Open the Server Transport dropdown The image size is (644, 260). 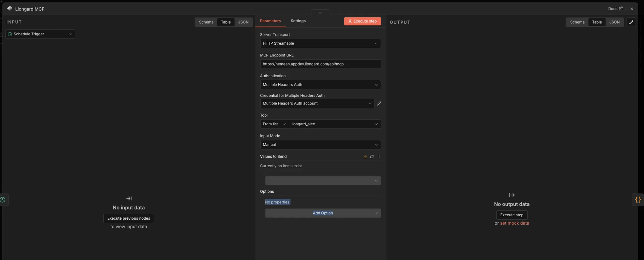click(x=320, y=43)
